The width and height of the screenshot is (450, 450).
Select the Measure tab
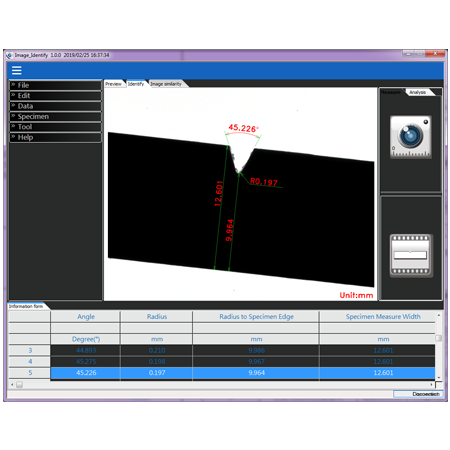click(x=391, y=92)
